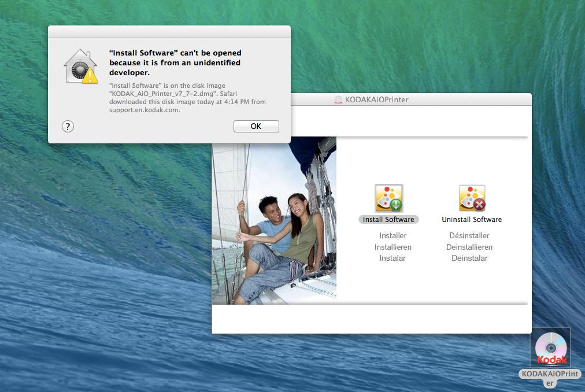
Task: Click OK in the unidentified developer alert
Action: tap(256, 126)
